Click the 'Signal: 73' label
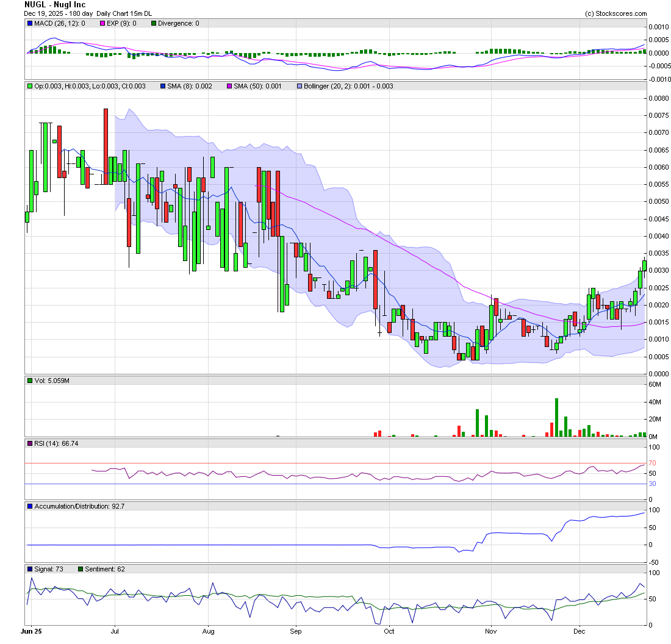Screen dimensions: 671x644 [x=48, y=570]
